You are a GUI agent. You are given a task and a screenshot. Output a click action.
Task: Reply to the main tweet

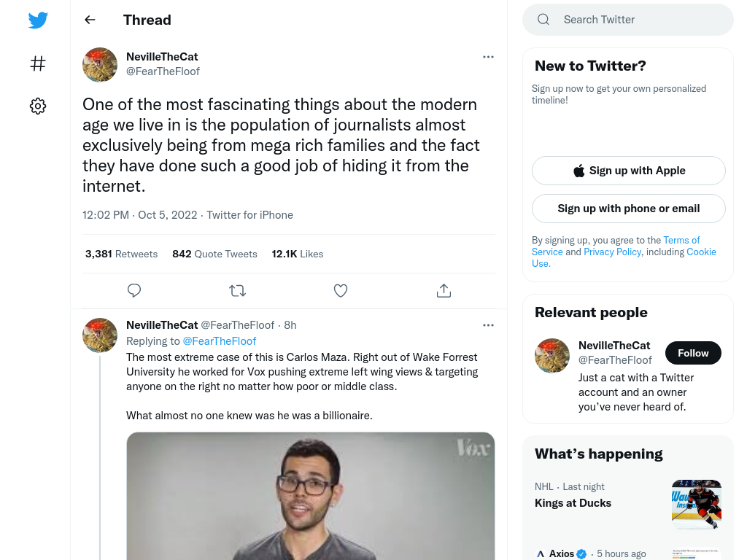point(134,290)
